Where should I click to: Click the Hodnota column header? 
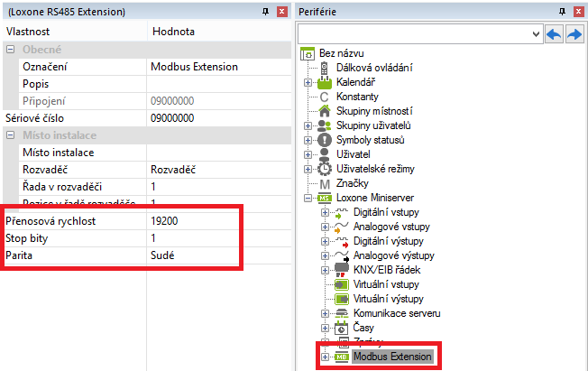(219, 32)
